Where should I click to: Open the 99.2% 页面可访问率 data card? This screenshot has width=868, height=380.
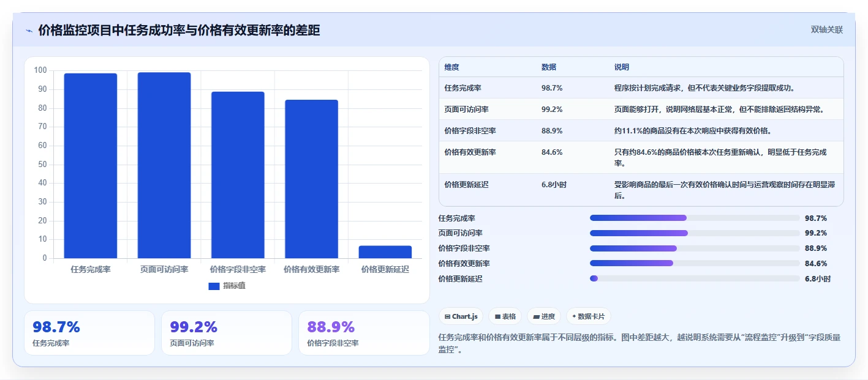point(227,333)
